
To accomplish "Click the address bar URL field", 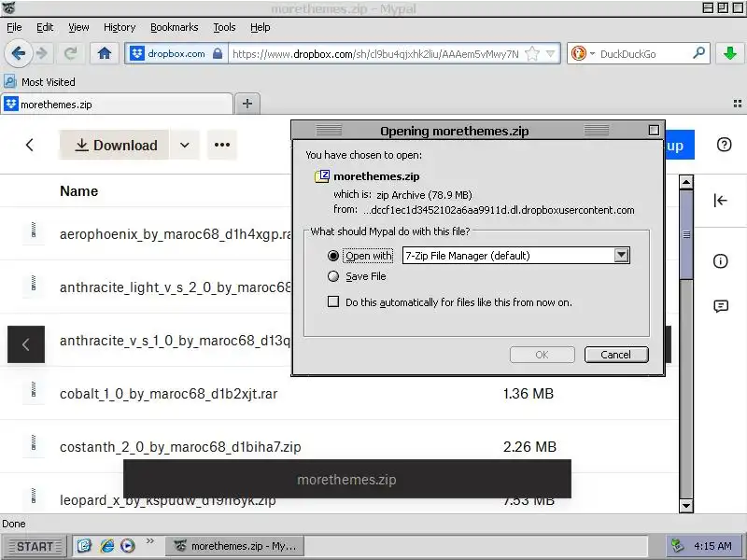I will click(376, 54).
